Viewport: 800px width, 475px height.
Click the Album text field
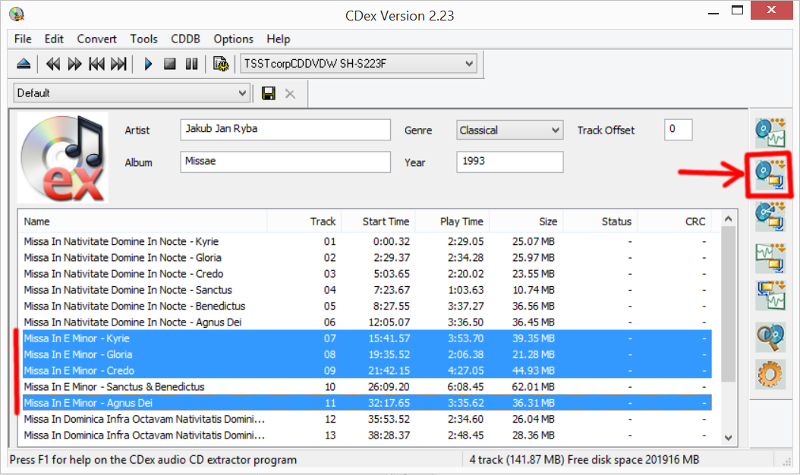(x=285, y=162)
